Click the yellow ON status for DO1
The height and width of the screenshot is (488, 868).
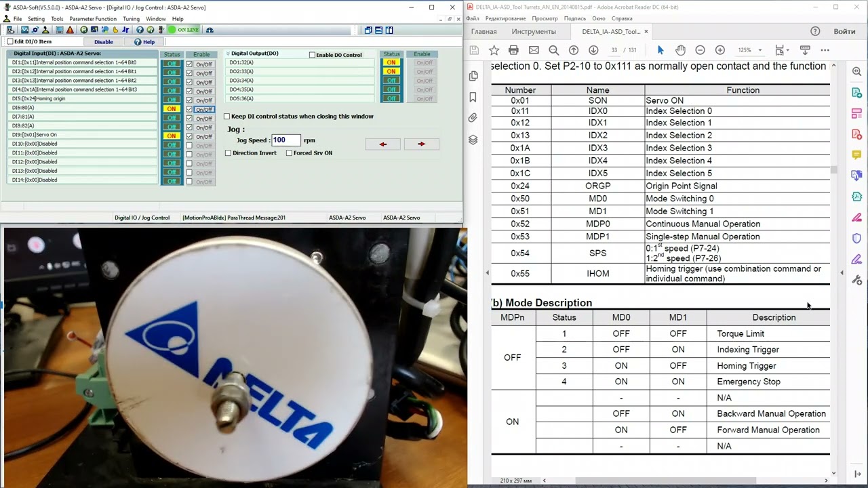click(391, 63)
